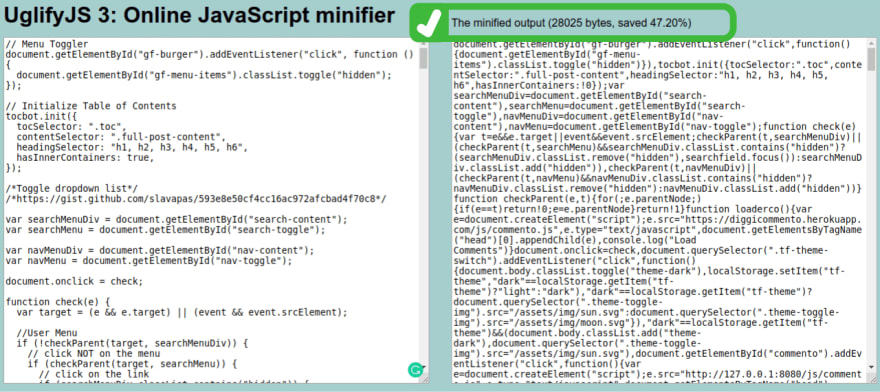Click the "UglifyJS 3: Online JavaScript minifier" heading

point(199,16)
